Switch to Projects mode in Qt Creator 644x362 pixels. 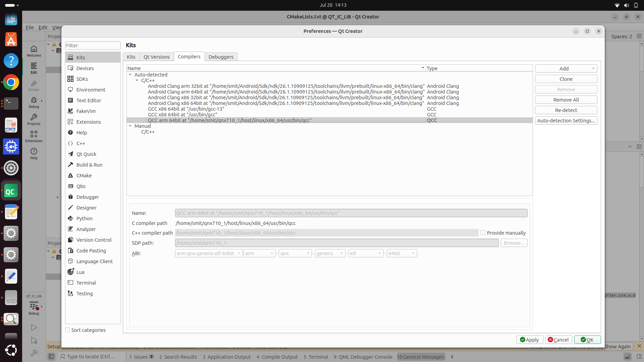coord(34,119)
